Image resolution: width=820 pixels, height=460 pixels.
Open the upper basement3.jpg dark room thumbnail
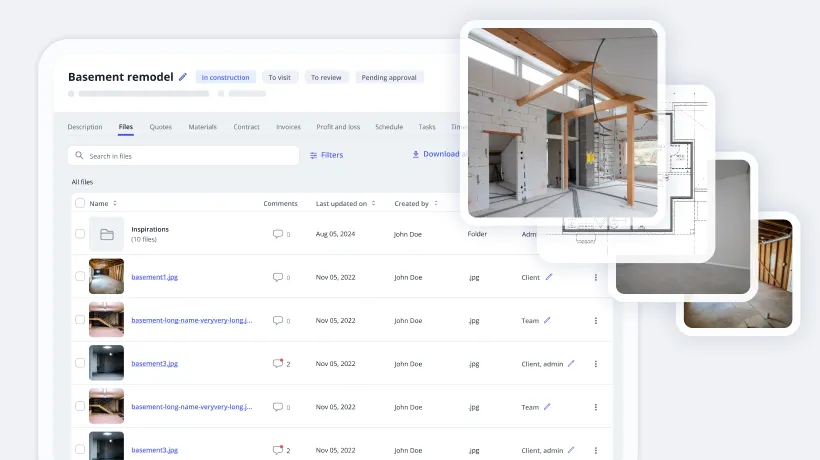coord(107,363)
